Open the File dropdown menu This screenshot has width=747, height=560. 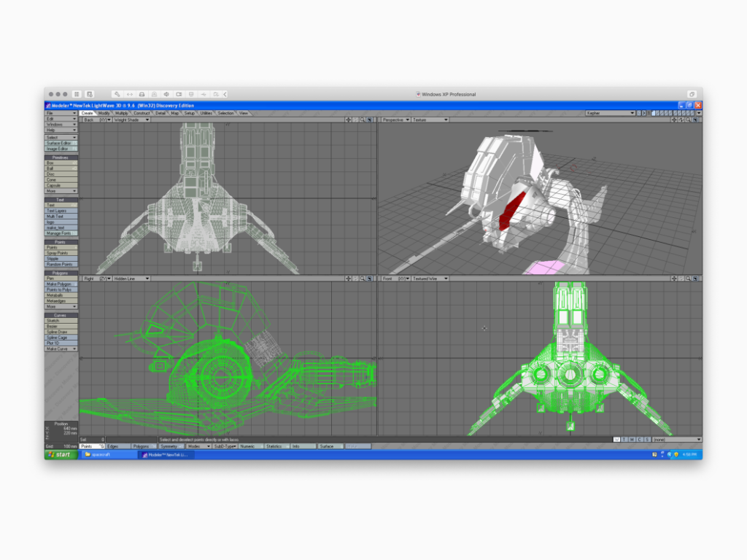(61, 113)
